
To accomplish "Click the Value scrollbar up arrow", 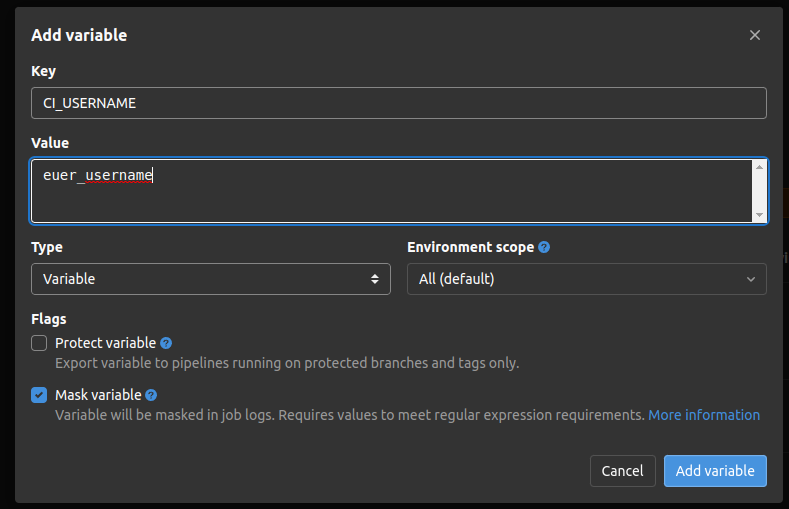I will click(x=759, y=167).
